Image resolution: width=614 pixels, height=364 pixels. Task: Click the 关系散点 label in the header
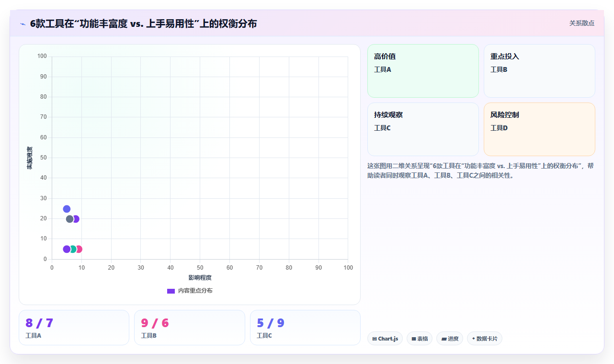(x=582, y=23)
